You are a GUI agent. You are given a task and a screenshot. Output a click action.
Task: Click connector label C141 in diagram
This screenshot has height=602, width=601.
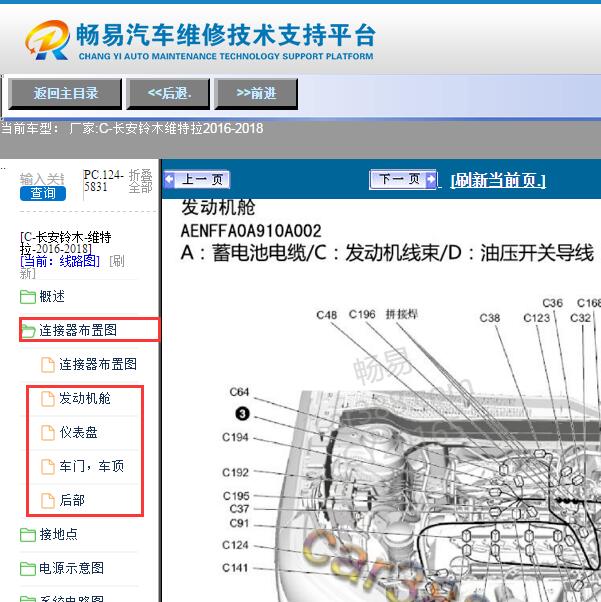[235, 568]
